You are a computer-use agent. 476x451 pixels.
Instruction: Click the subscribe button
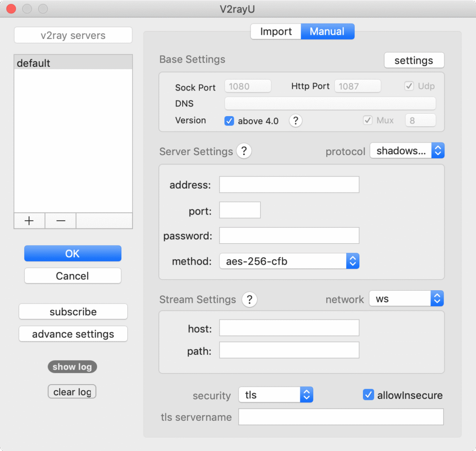[x=73, y=312]
